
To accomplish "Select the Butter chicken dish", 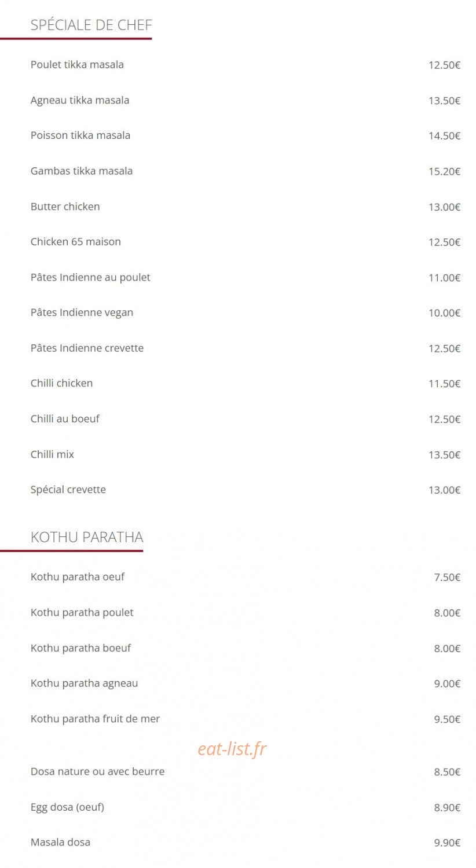I will (65, 207).
